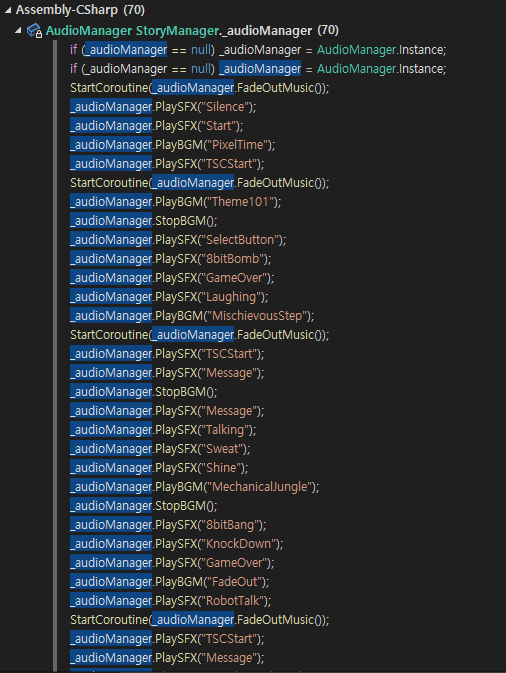Collapse the StoryManager._audioManager node arrow
This screenshot has height=673, width=506.
(x=18, y=30)
